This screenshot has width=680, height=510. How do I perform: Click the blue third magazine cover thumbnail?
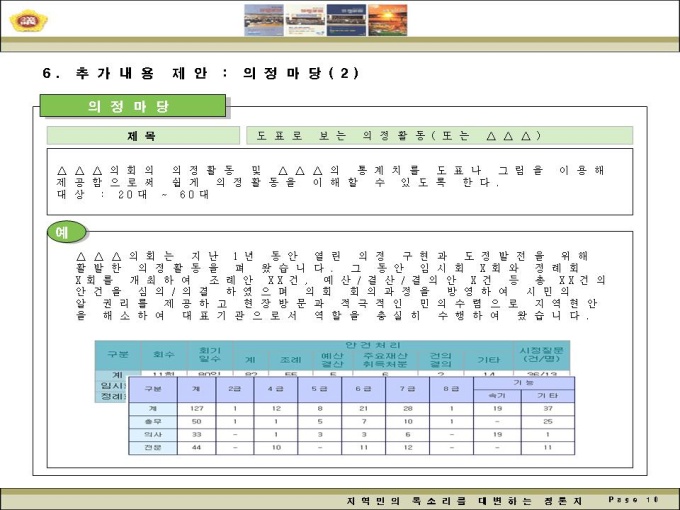coord(348,19)
